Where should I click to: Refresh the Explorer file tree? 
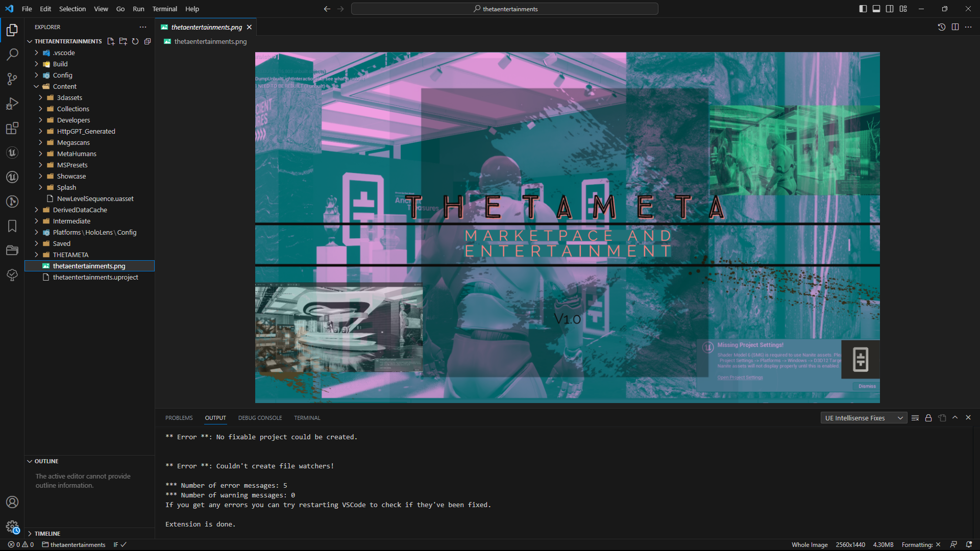coord(135,41)
